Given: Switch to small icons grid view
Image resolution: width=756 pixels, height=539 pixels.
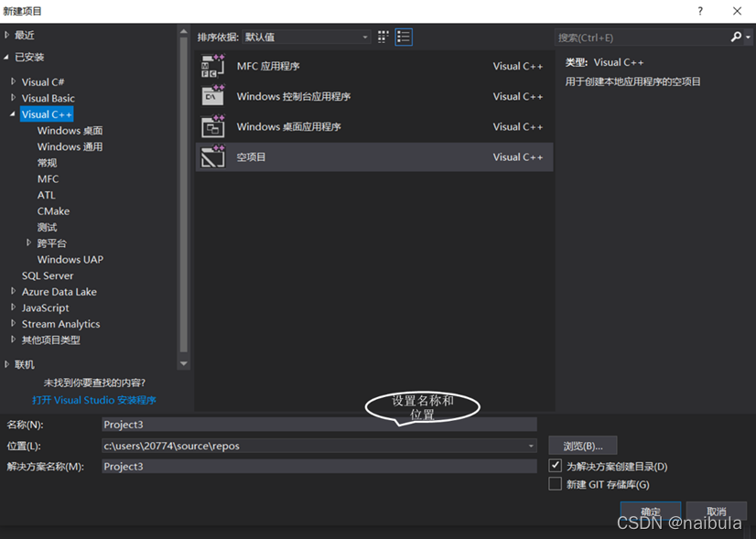Looking at the screenshot, I should point(383,38).
